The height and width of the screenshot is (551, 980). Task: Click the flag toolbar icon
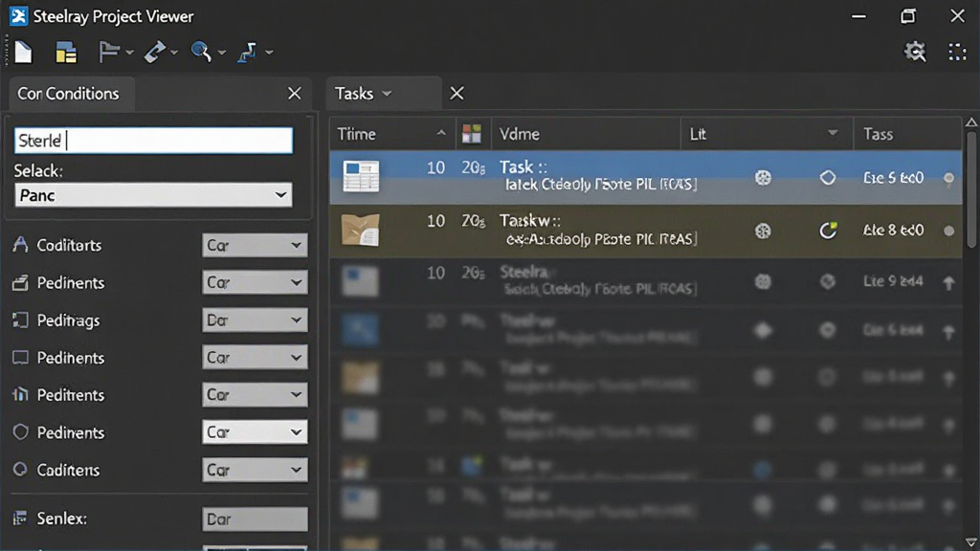pos(109,52)
